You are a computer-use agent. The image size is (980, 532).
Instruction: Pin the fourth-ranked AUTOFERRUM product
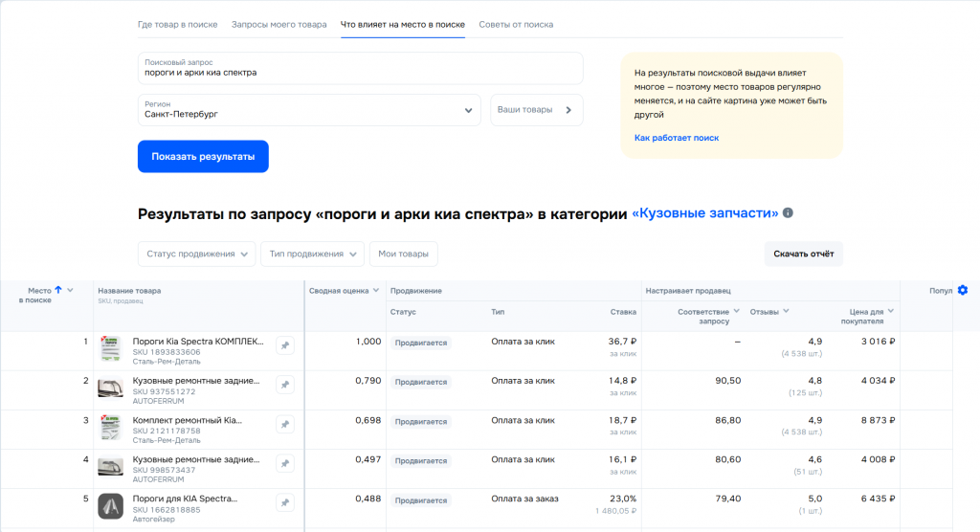coord(284,463)
